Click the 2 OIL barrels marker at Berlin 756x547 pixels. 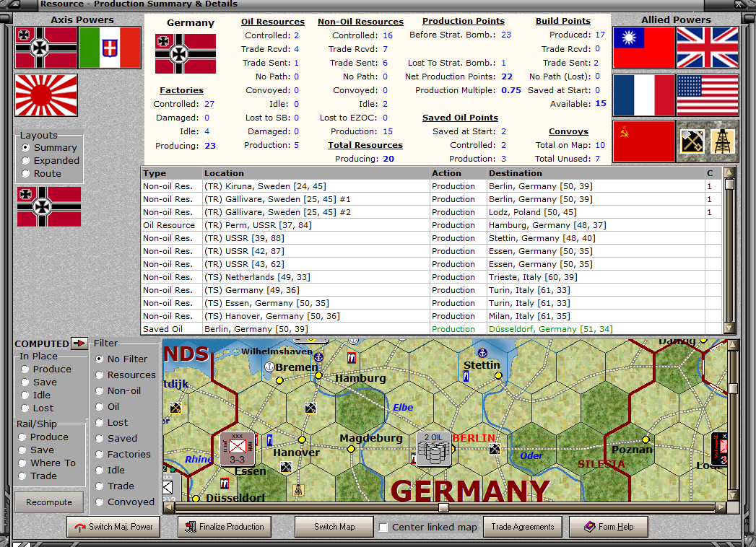(x=433, y=449)
